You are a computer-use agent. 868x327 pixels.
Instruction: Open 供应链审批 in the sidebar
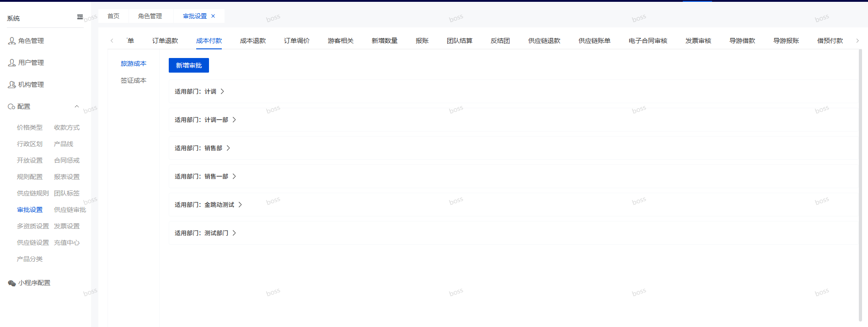[x=70, y=210]
